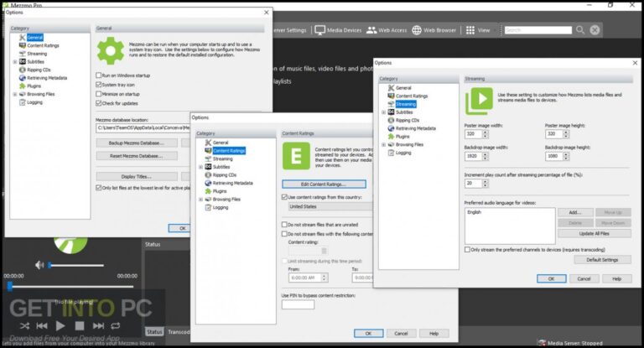
Task: Enable Do not stream files with following content
Action: (x=284, y=234)
